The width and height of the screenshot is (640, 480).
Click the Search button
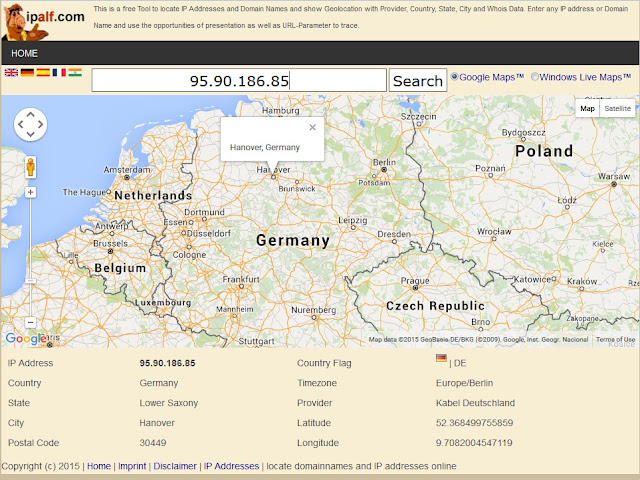418,80
